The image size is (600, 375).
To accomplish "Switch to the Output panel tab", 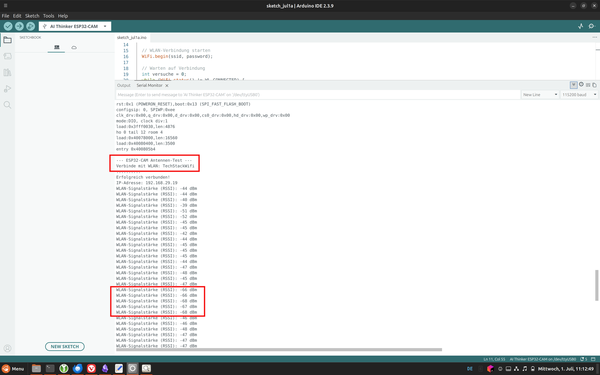I will click(x=124, y=85).
